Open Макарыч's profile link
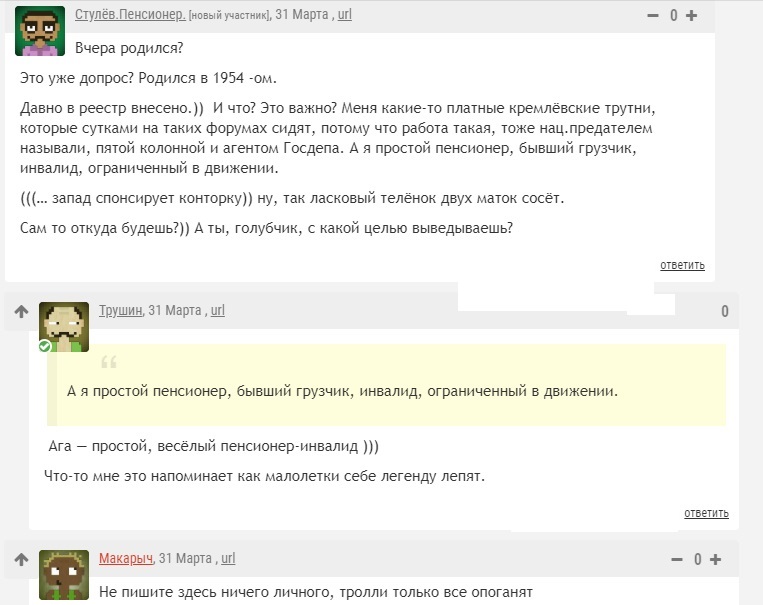The height and width of the screenshot is (605, 763). [126, 558]
